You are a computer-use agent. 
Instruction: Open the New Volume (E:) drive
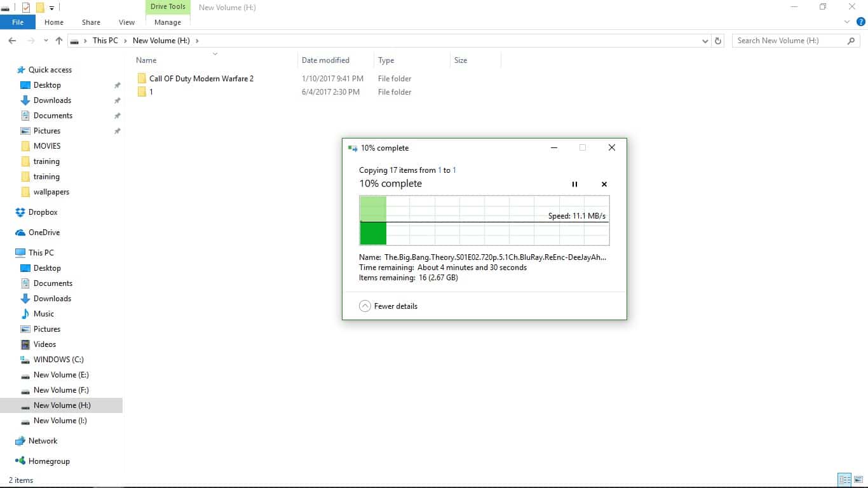point(61,375)
